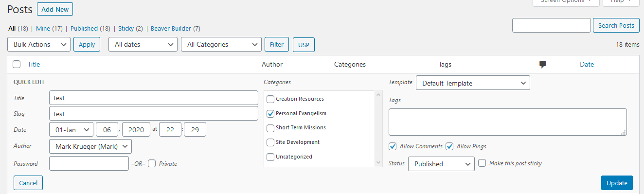This screenshot has width=644, height=194.
Task: Click the Tags textarea resize handle
Action: click(x=624, y=133)
